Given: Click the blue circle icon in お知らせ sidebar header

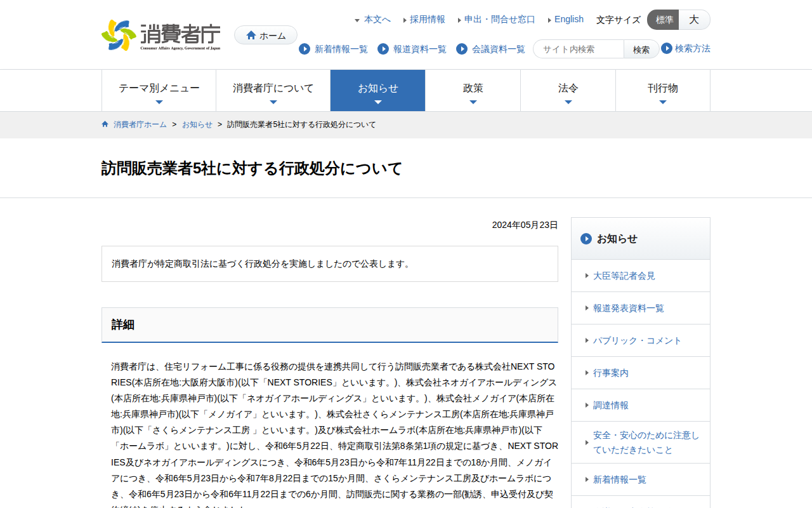Looking at the screenshot, I should (x=586, y=239).
